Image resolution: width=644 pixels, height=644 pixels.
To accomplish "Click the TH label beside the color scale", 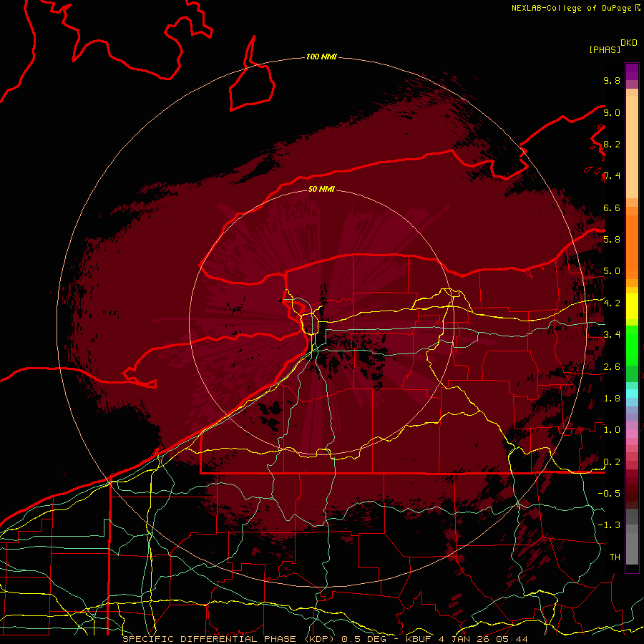I will (615, 557).
